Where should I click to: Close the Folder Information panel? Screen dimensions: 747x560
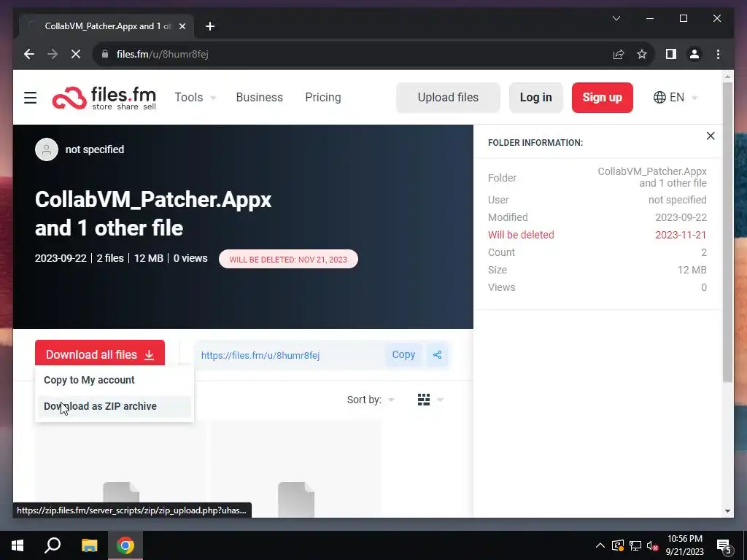coord(711,136)
